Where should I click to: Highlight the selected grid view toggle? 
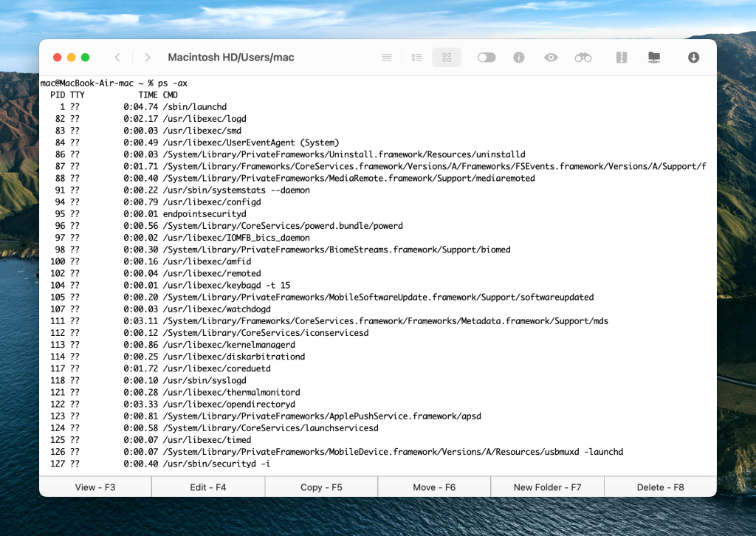[x=446, y=57]
